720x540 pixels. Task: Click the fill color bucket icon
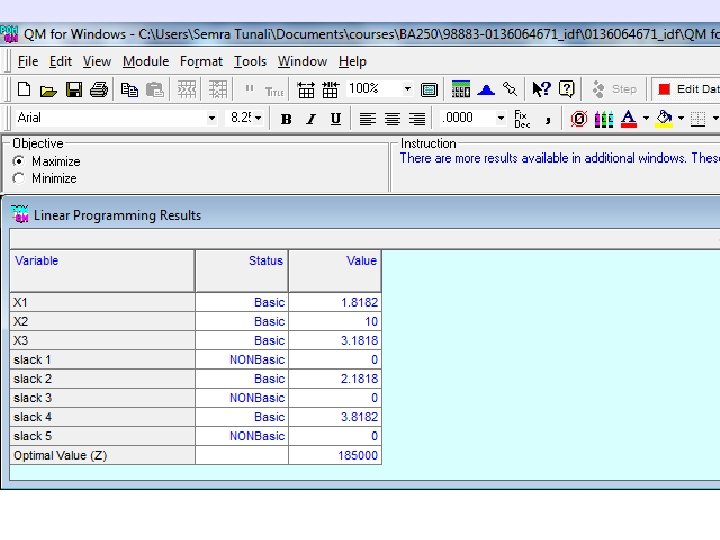[x=664, y=119]
